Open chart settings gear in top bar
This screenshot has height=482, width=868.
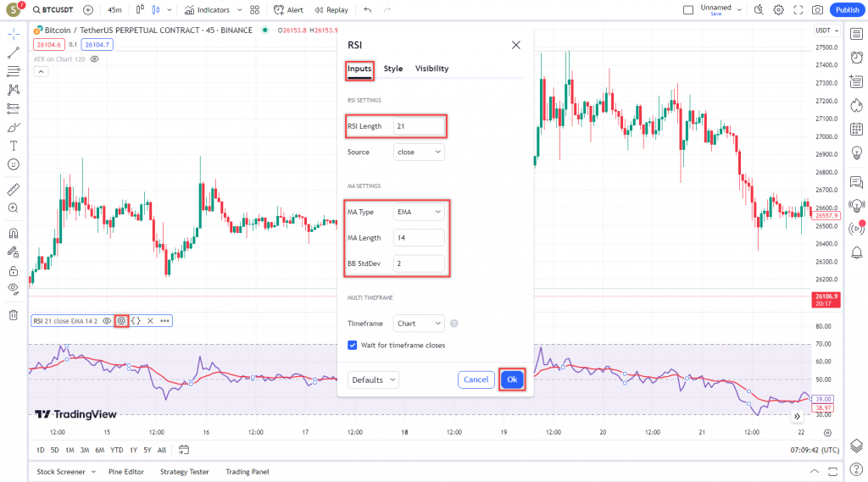tap(778, 10)
